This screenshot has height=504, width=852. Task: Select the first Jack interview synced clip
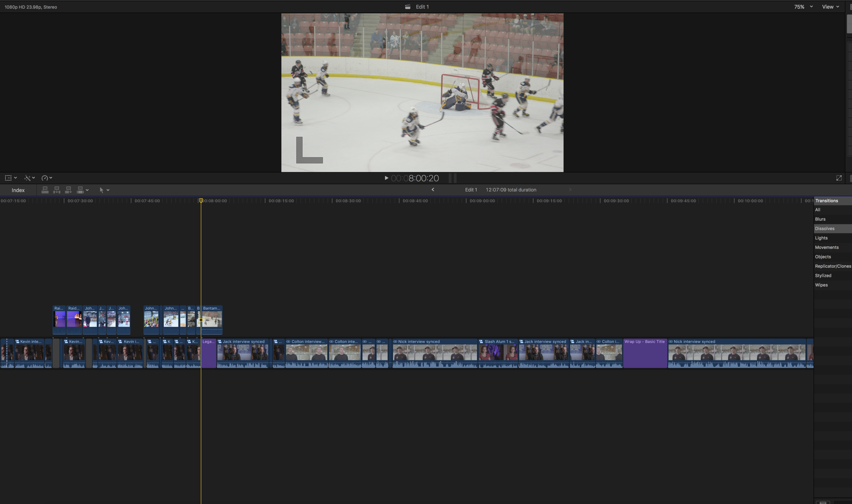click(243, 353)
